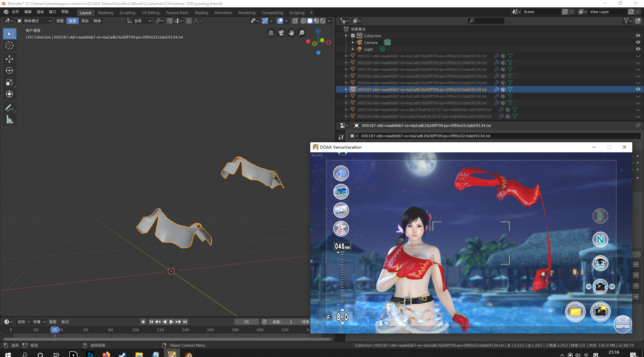
Task: Open File Explorer from the taskbar
Action: [x=139, y=354]
